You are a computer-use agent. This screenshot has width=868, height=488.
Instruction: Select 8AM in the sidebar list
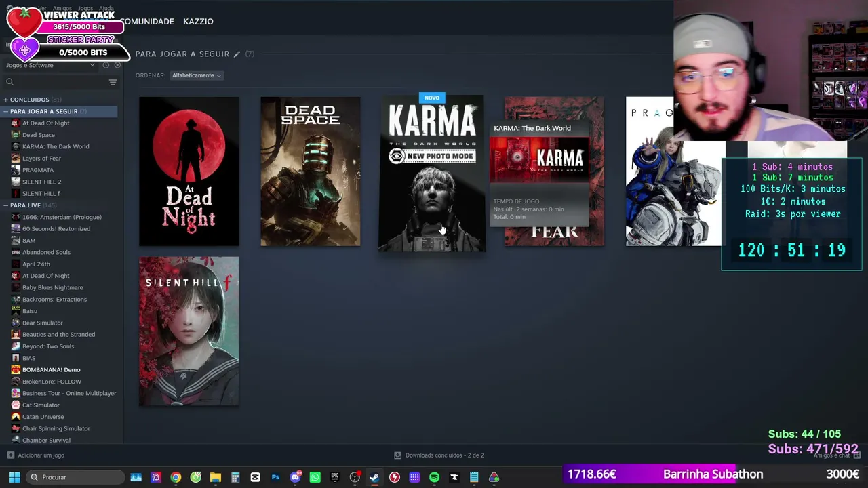click(x=29, y=241)
